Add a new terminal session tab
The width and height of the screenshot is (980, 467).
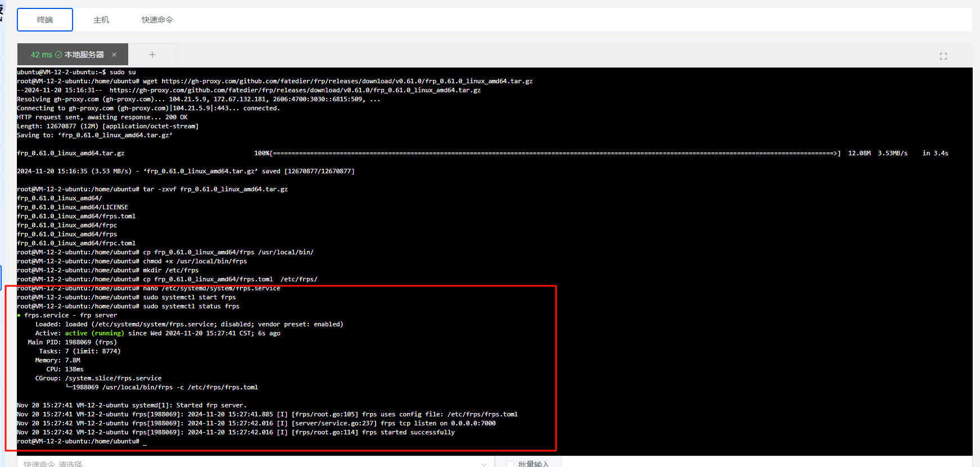click(x=152, y=55)
